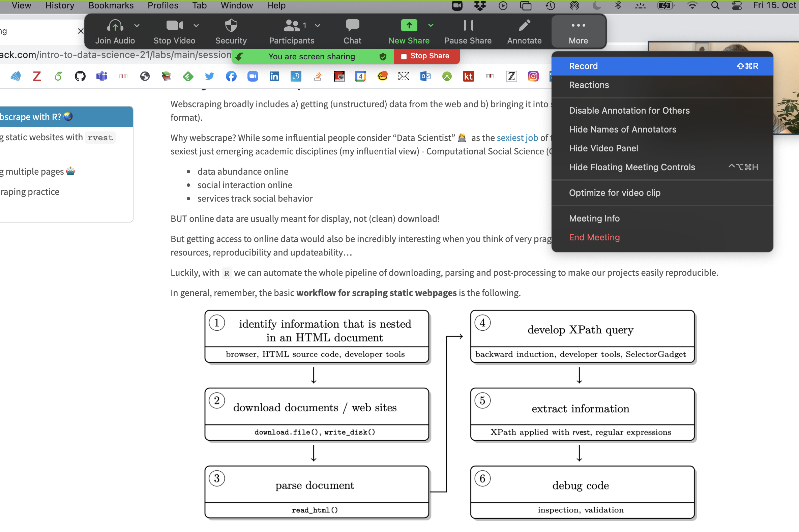Screen dimensions: 799x532
Task: Click the red Stop Share button
Action: [x=426, y=56]
